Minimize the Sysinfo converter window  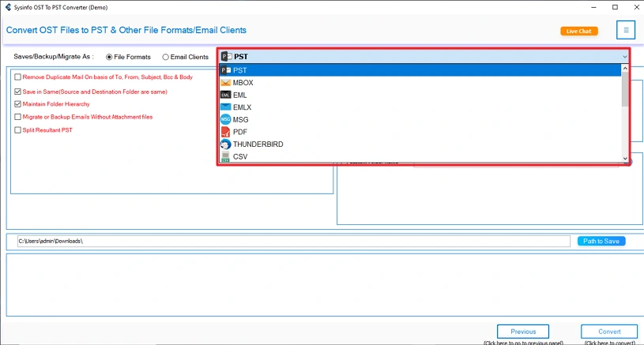(x=593, y=7)
